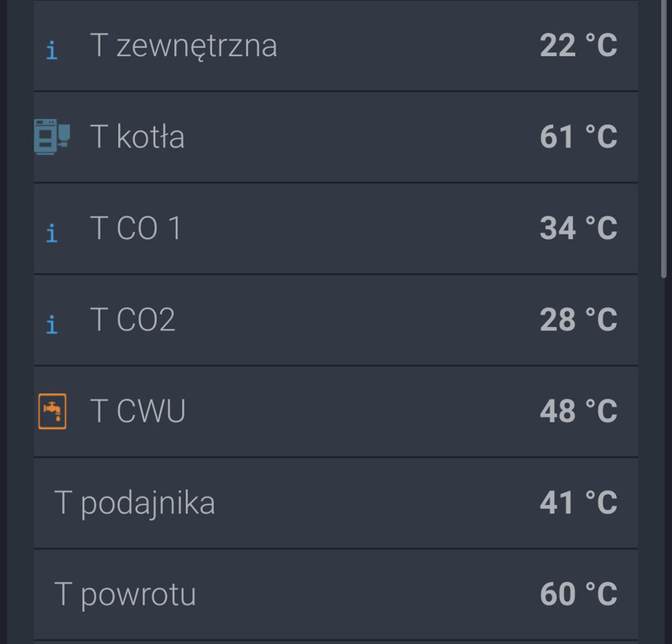Click the info icon beside T zewnętrzna

52,49
